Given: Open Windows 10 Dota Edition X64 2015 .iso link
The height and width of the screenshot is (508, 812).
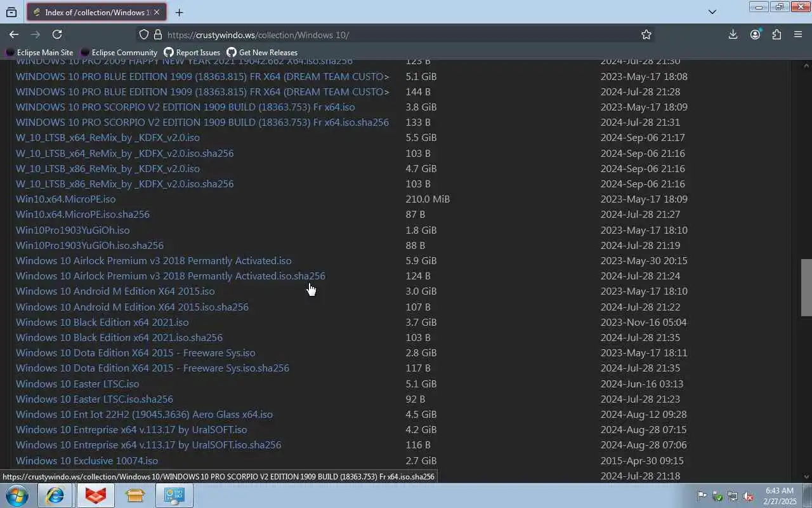Looking at the screenshot, I should pos(136,353).
